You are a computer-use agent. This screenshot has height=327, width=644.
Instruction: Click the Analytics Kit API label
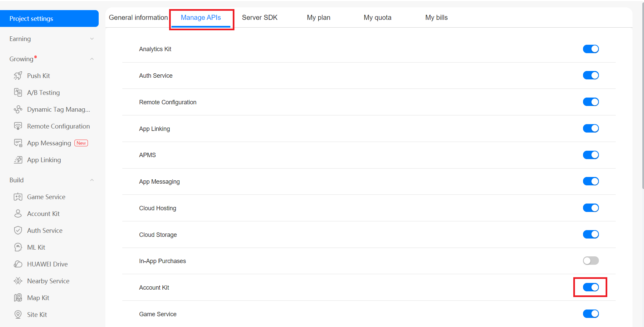pos(155,49)
